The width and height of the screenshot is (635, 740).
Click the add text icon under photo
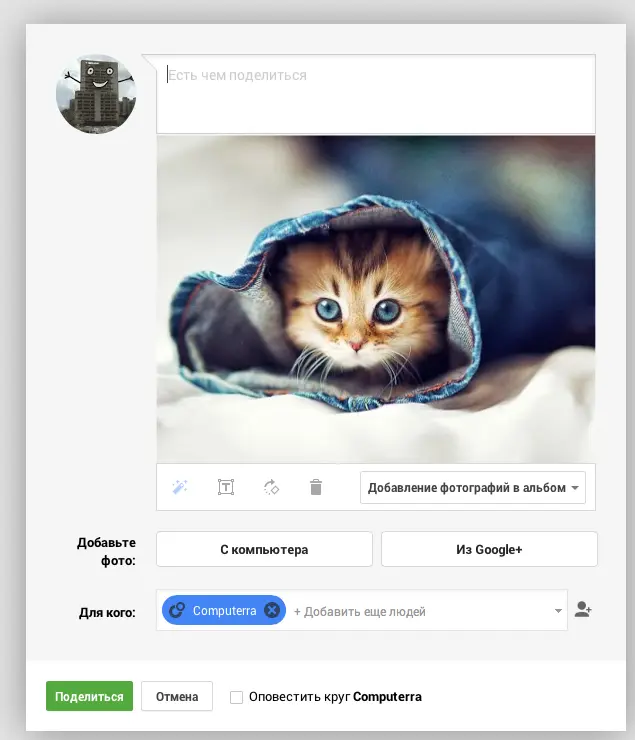pyautogui.click(x=226, y=487)
